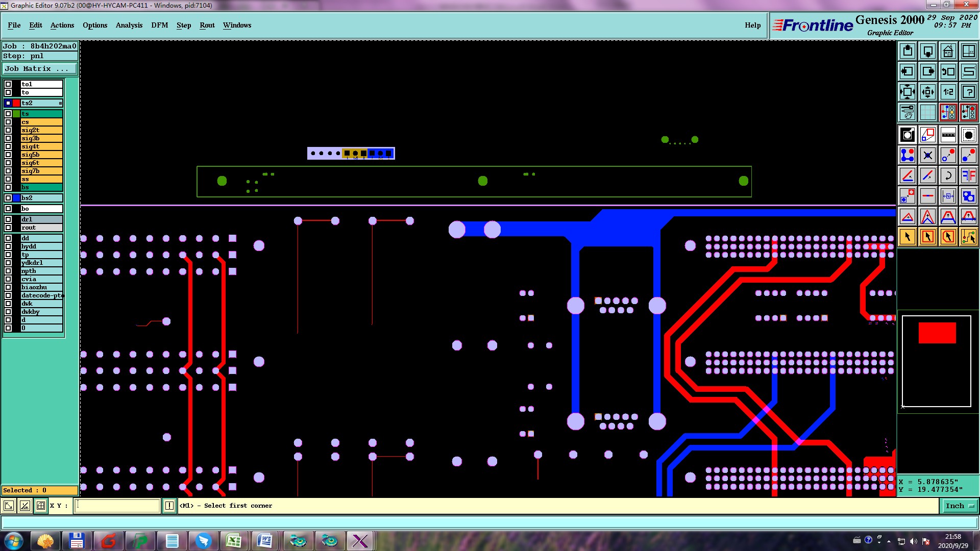The image size is (980, 551).
Task: Open the Job Matrix ... selector
Action: (40, 68)
